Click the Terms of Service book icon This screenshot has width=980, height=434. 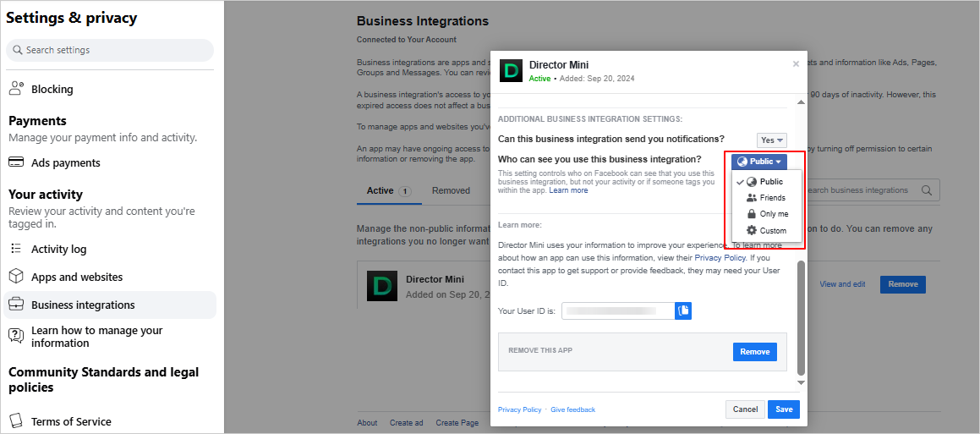click(x=16, y=421)
